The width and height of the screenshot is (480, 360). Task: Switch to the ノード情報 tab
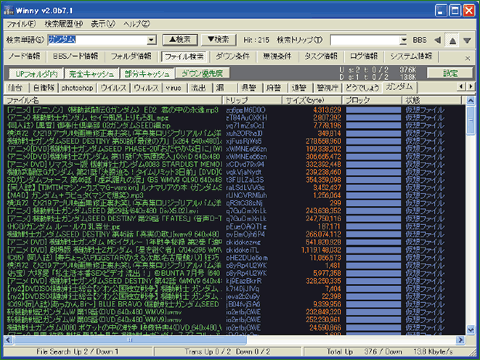24,56
